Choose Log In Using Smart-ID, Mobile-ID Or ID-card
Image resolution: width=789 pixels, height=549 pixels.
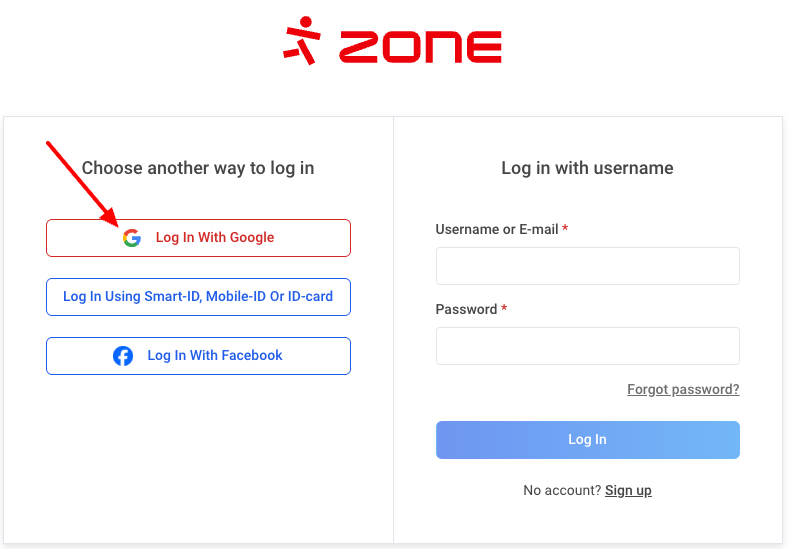[198, 296]
